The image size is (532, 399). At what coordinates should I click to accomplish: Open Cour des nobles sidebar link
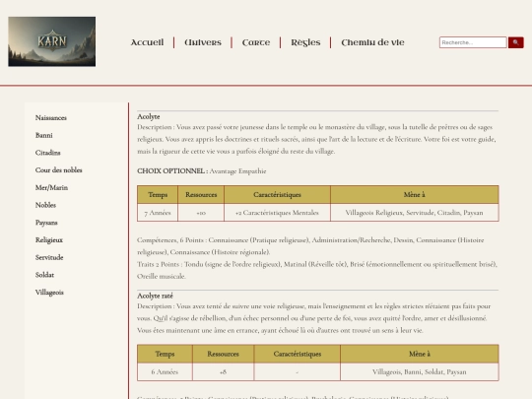click(59, 170)
